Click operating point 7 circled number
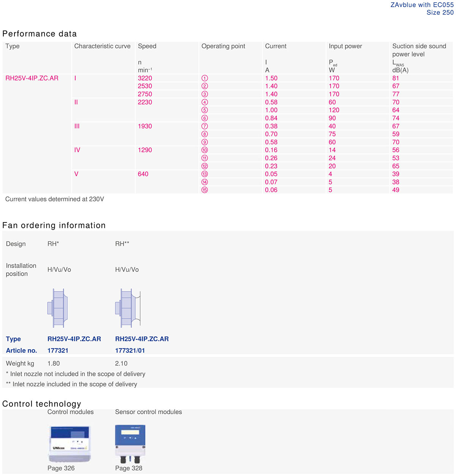 click(205, 126)
